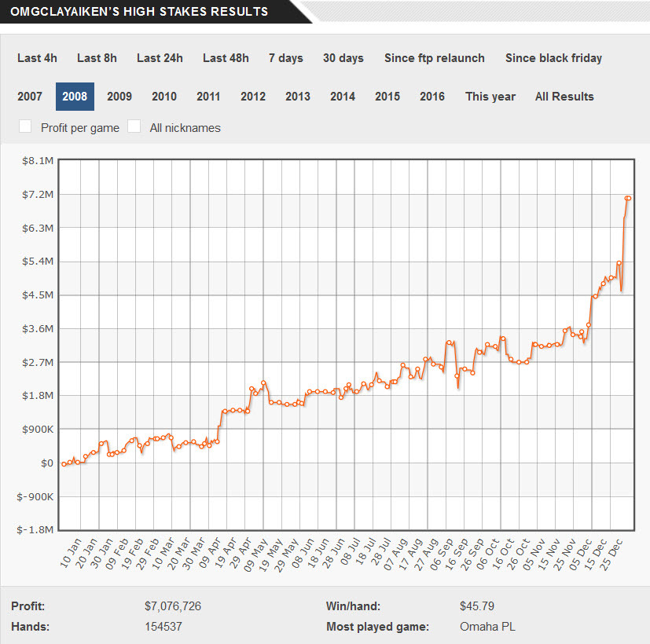
Task: Click the final data point at chart peak
Action: [630, 199]
